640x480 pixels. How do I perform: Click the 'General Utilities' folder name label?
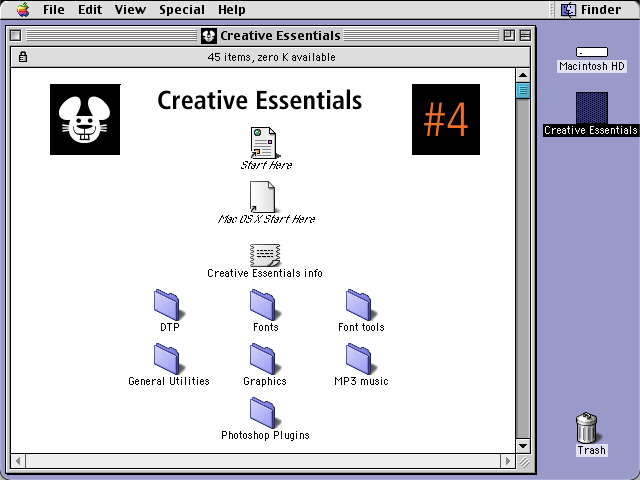coord(169,381)
